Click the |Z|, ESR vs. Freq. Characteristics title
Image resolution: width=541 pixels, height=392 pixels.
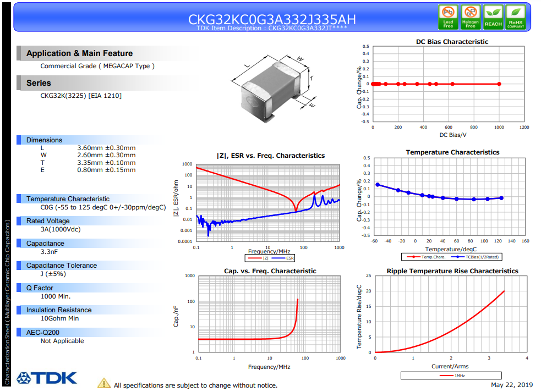(x=271, y=156)
